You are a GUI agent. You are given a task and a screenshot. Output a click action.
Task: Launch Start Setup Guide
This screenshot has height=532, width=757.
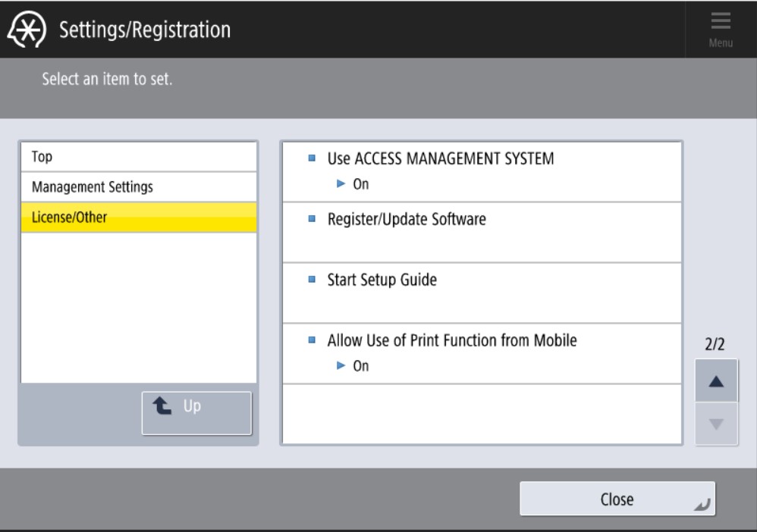[x=382, y=280]
